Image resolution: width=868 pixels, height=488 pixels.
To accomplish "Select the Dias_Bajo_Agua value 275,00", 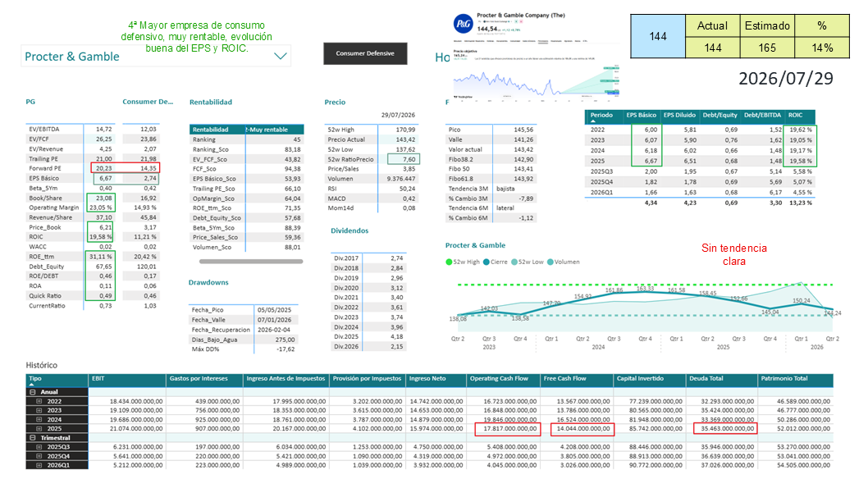I will [285, 340].
